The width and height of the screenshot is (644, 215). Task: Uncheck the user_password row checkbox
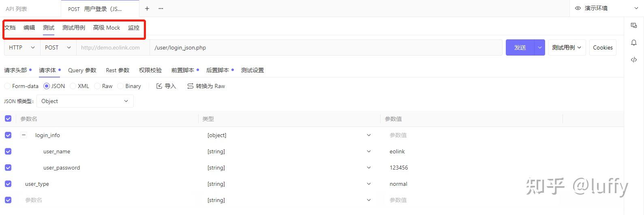pos(8,168)
